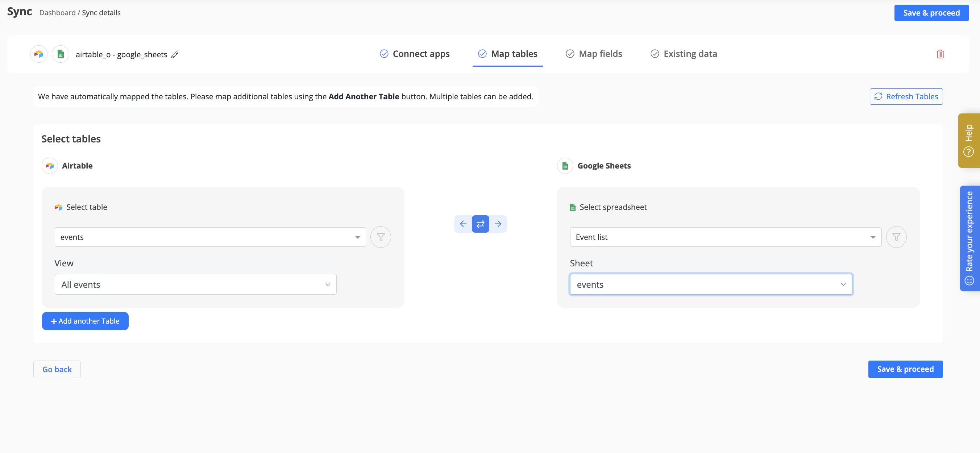The image size is (980, 453).
Task: Select two-way sync direction toggle
Action: pyautogui.click(x=480, y=224)
